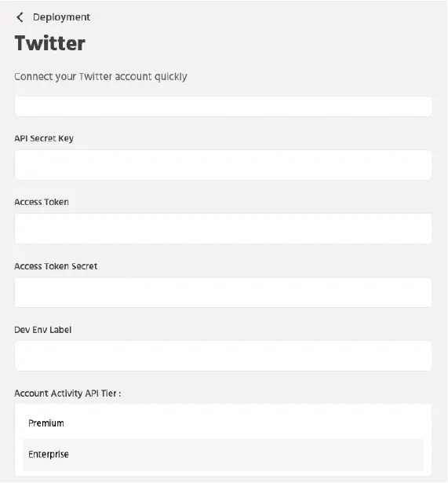Screen dimensions: 448x483
Task: Click the Access Token label text
Action: pos(42,202)
